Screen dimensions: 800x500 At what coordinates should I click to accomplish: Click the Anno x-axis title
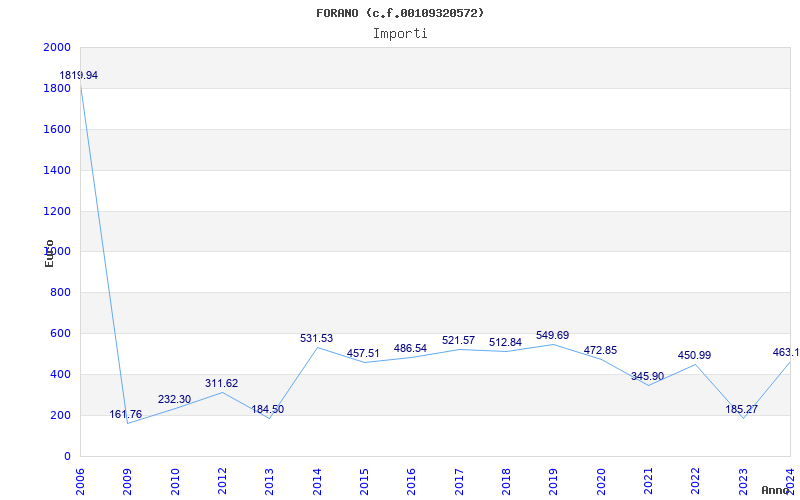pyautogui.click(x=776, y=490)
